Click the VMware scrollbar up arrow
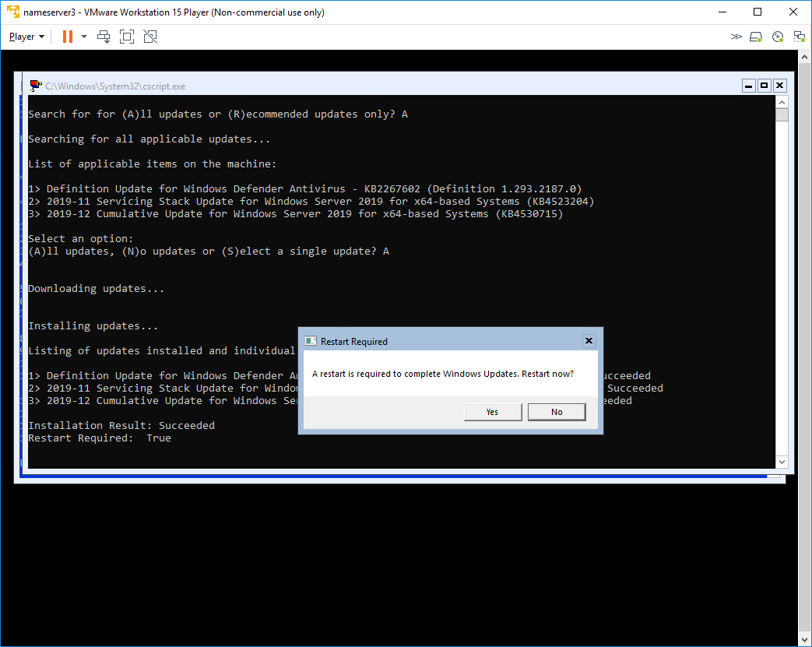Viewport: 812px width, 647px height. (805, 57)
